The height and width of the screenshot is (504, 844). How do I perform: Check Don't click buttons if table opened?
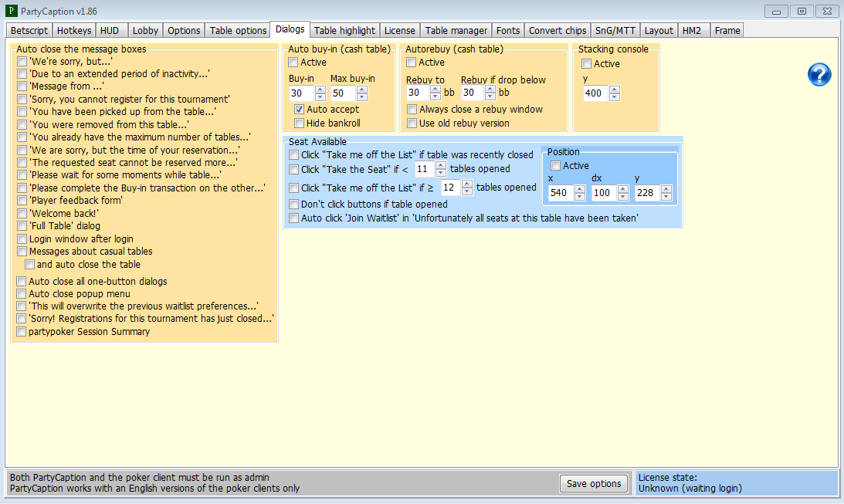click(294, 204)
